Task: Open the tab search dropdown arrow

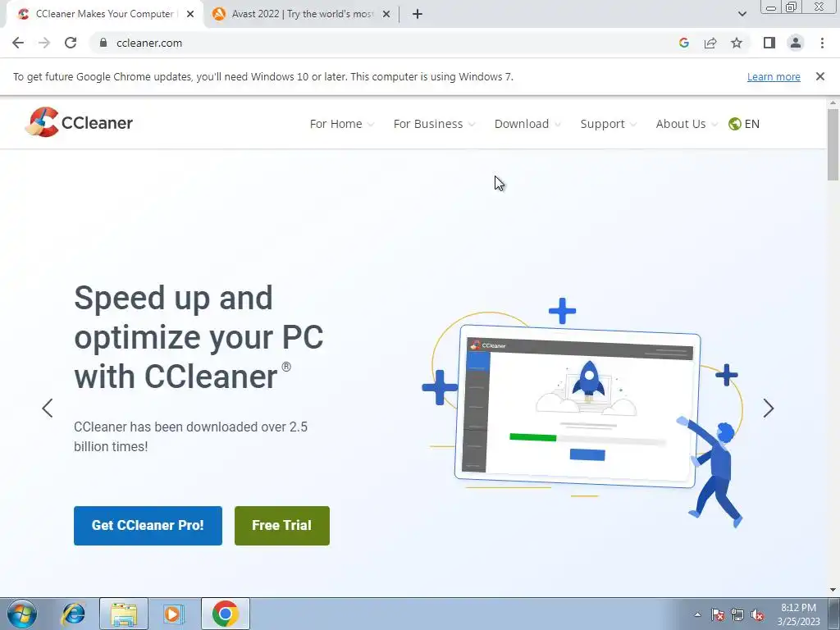Action: [742, 14]
